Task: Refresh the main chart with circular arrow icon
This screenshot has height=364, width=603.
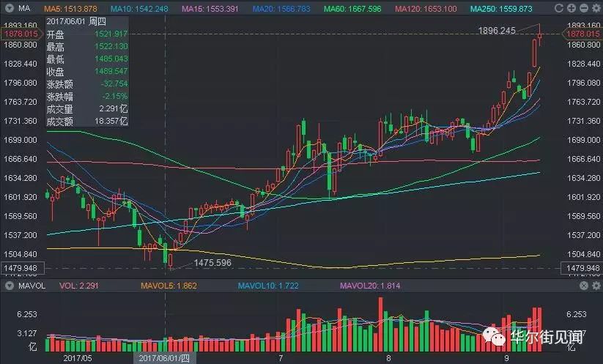Action: (559, 8)
